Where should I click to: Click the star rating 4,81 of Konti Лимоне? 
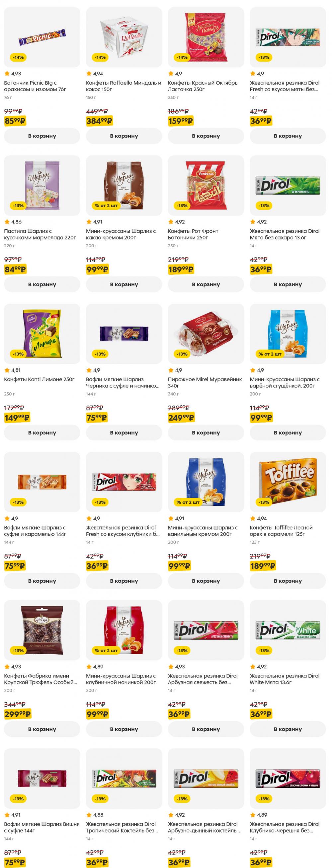[13, 370]
